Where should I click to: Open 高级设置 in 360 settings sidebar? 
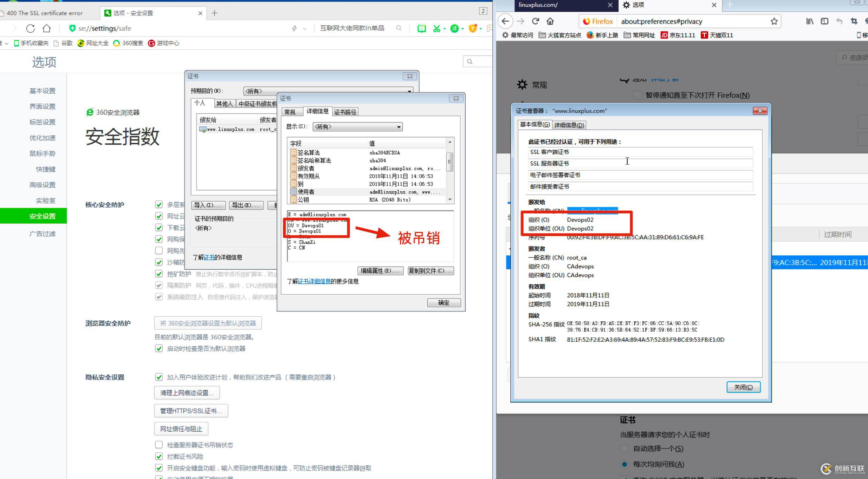point(43,185)
